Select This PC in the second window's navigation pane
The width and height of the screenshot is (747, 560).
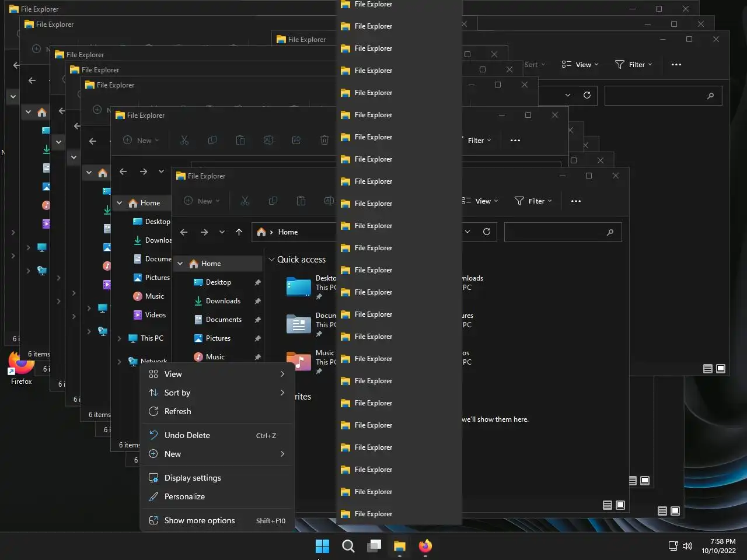coord(146,338)
